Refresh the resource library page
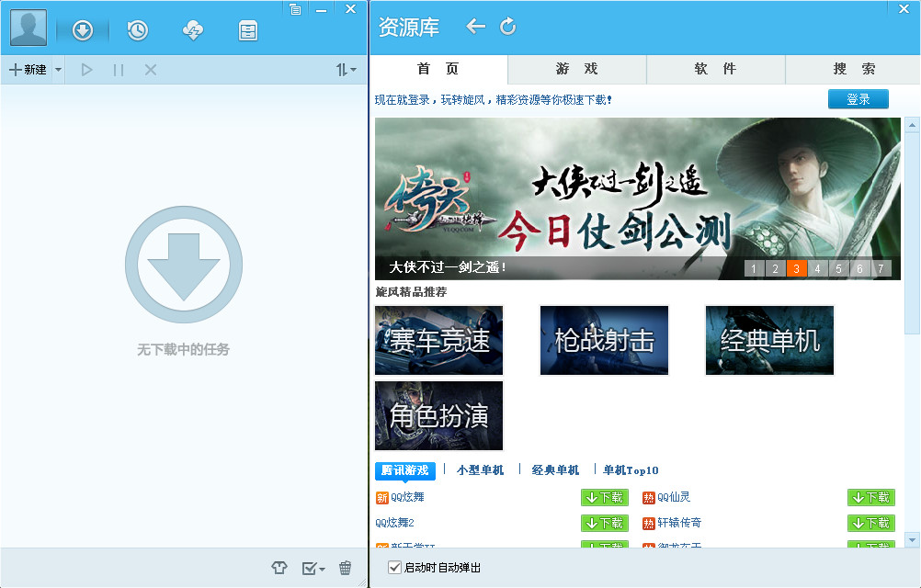921x588 pixels. [x=507, y=27]
